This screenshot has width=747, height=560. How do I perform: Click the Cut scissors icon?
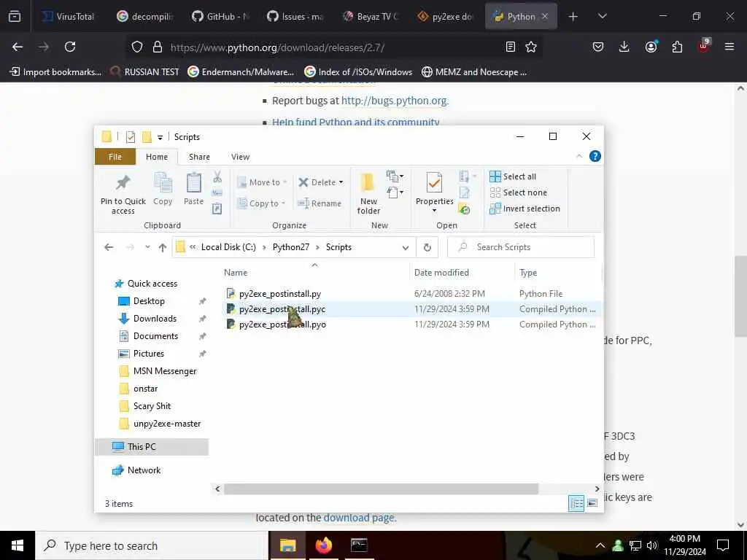point(217,177)
